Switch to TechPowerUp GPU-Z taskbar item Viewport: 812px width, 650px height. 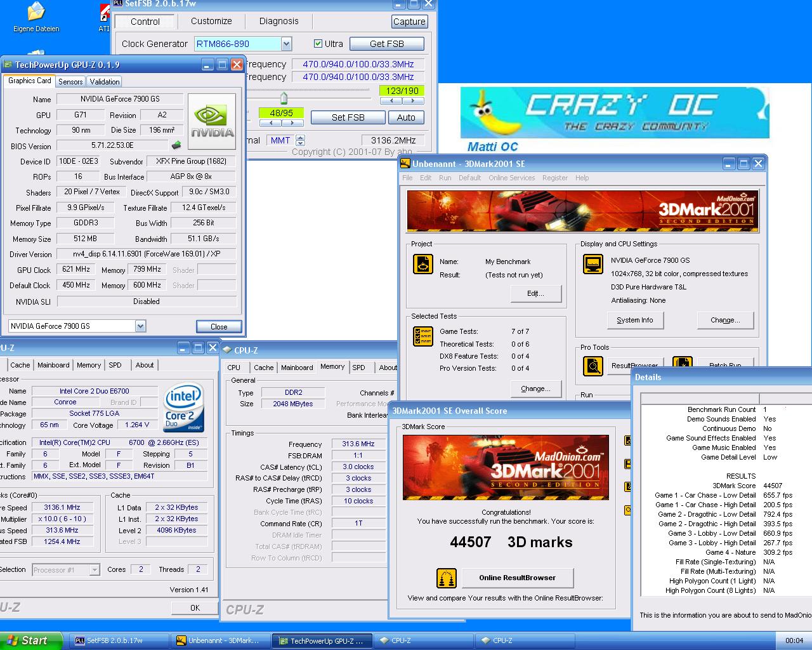(x=322, y=640)
